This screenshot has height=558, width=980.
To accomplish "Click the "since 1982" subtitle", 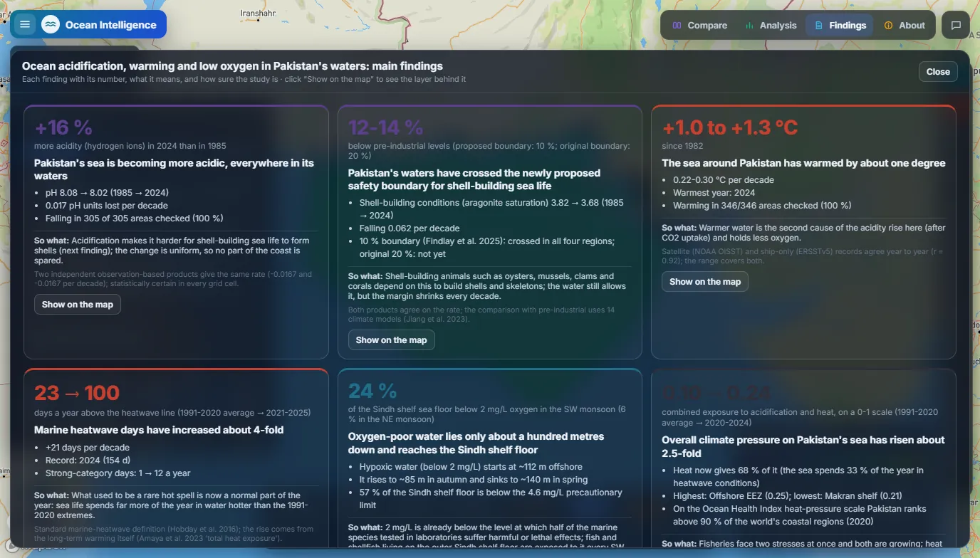I will [x=682, y=146].
